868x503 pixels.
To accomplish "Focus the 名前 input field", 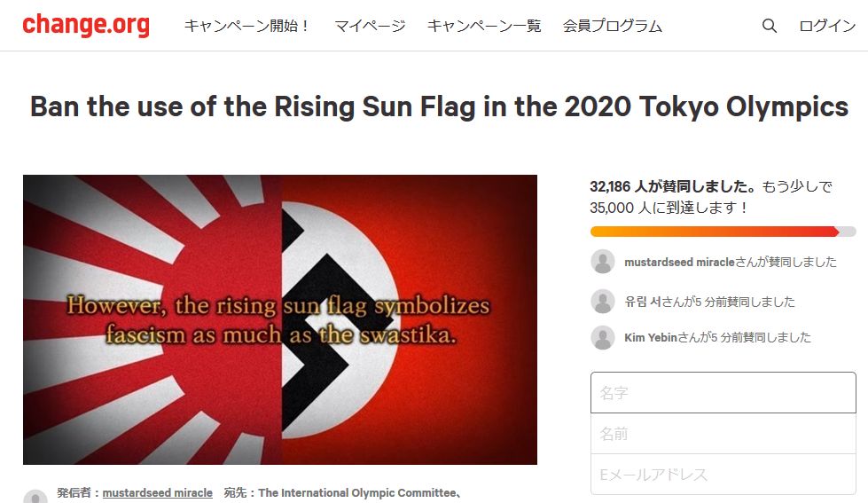I will 723,434.
